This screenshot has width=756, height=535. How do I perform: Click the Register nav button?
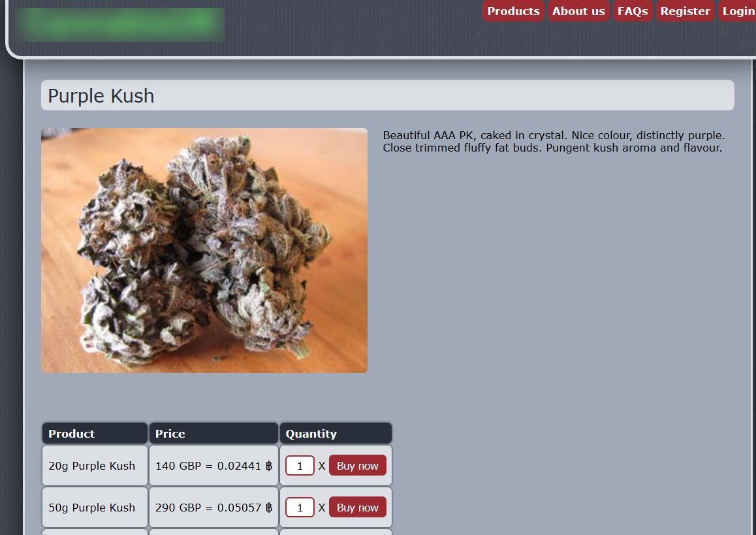click(685, 11)
